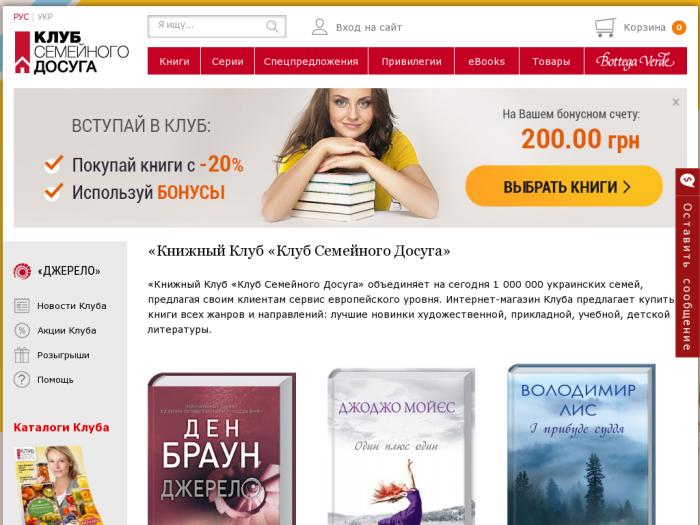The image size is (700, 525).
Task: Close the bonus banner with the X
Action: point(676,102)
